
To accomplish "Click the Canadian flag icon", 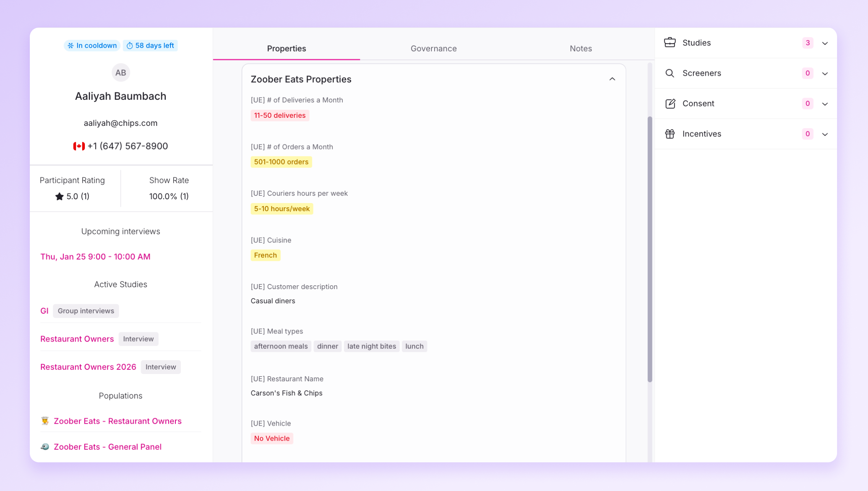I will (x=79, y=146).
